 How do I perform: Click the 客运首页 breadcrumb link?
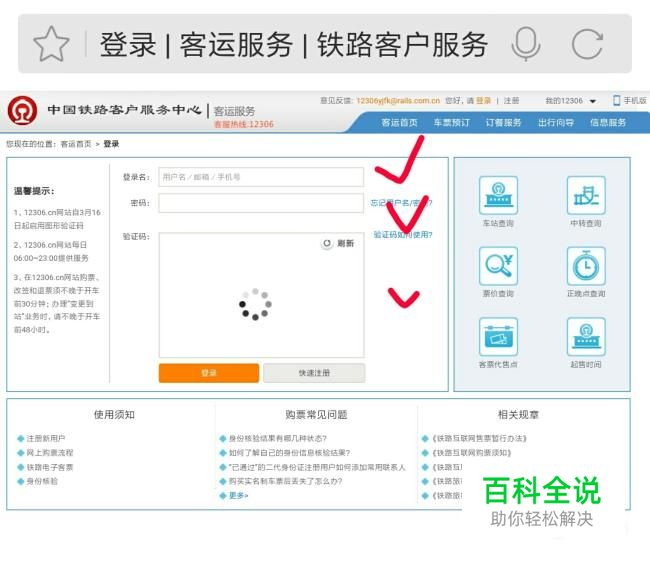point(76,144)
